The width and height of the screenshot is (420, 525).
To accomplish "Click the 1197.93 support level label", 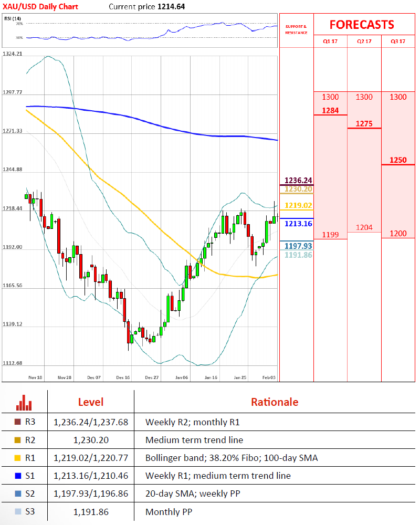I will click(298, 246).
